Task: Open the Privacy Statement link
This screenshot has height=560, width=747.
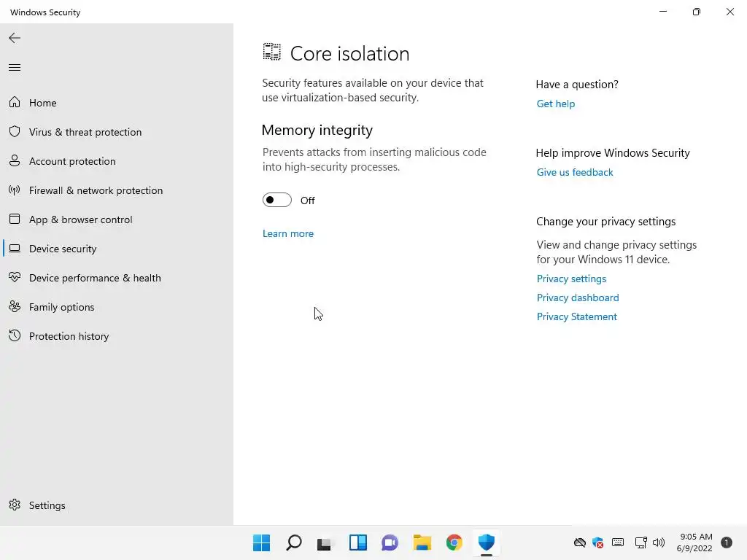Action: [x=576, y=316]
